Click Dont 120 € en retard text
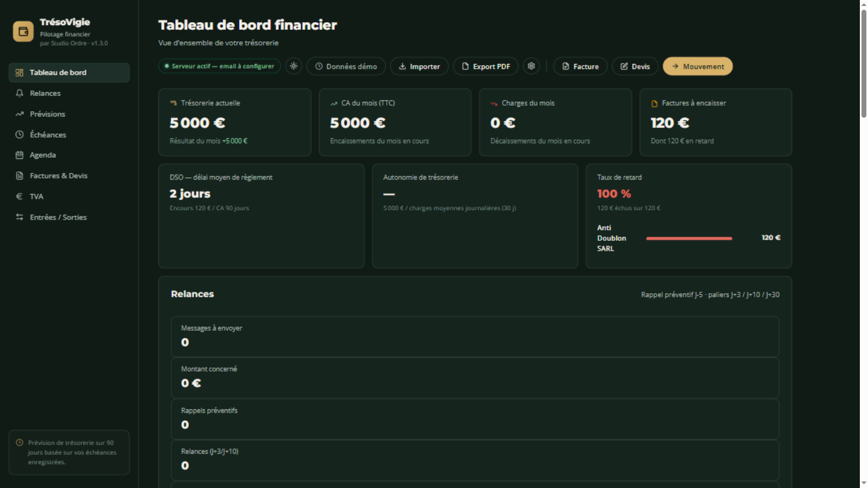Image resolution: width=868 pixels, height=488 pixels. pos(682,141)
